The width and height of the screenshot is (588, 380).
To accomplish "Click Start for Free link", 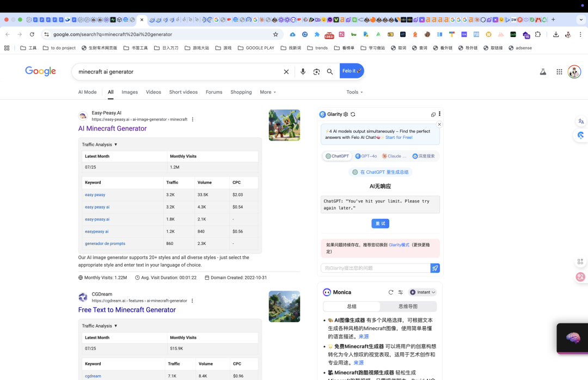I will (x=399, y=137).
